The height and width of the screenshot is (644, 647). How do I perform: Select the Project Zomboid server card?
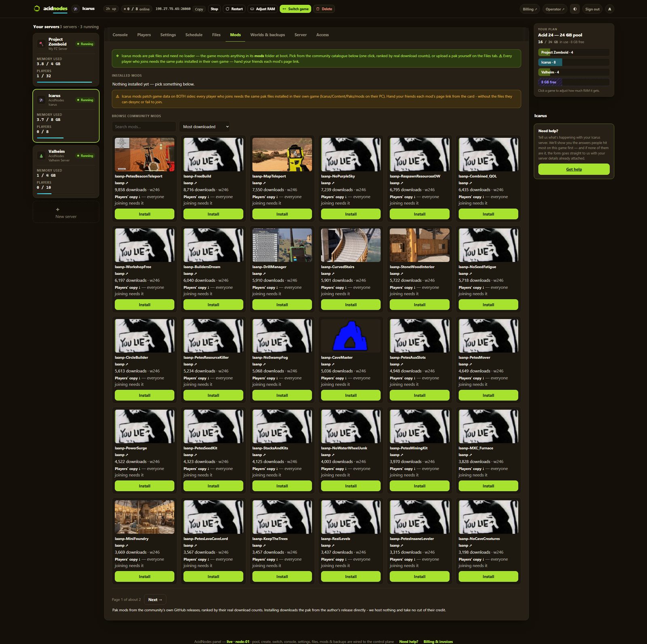coord(66,59)
